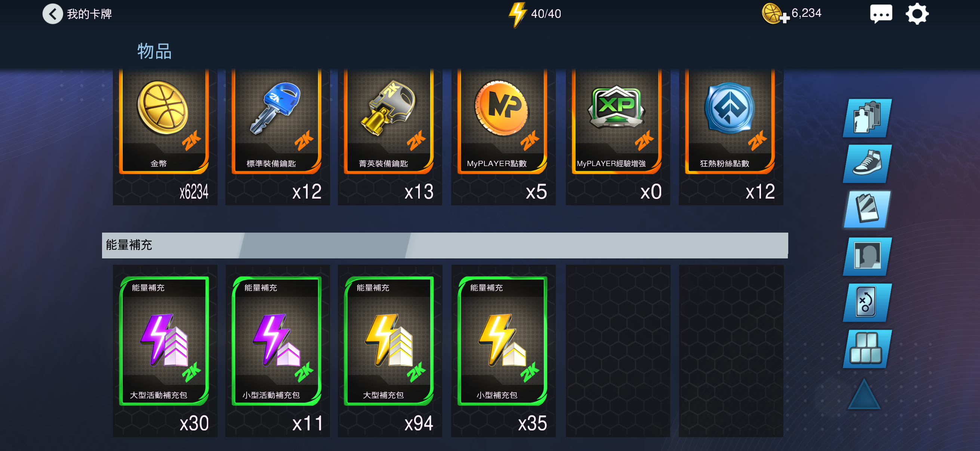Select the 標準裝備鑰匙 blue key card

pos(277,136)
